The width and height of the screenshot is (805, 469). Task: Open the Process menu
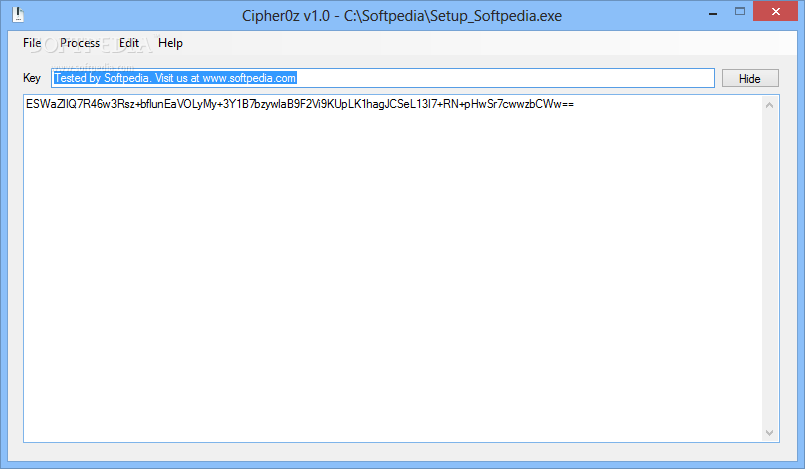(x=80, y=43)
